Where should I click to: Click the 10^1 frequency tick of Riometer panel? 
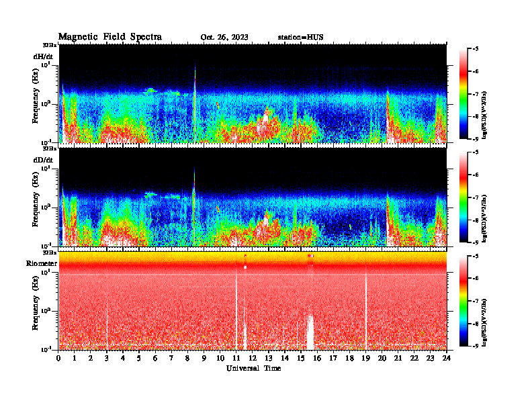46,271
